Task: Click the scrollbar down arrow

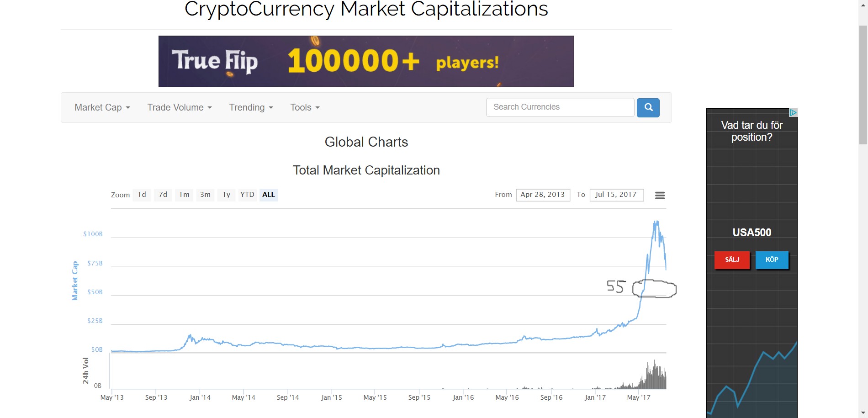Action: [x=863, y=413]
